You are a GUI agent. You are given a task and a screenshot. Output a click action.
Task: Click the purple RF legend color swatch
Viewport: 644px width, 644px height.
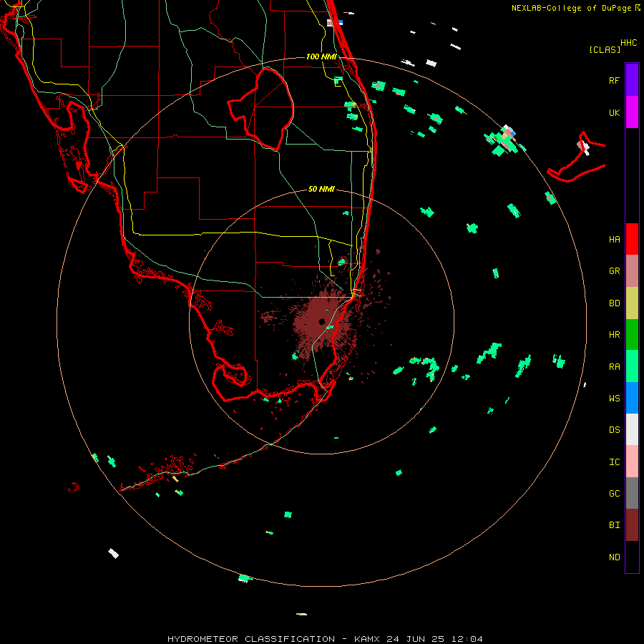click(632, 80)
